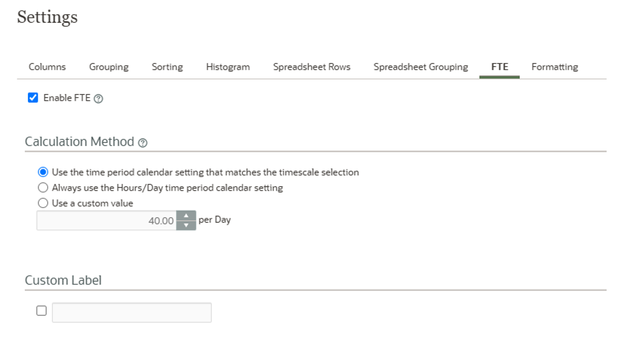Screen dimensions: 619x364
Task: Select the timescale-matching calendar setting option
Action: pyautogui.click(x=43, y=172)
